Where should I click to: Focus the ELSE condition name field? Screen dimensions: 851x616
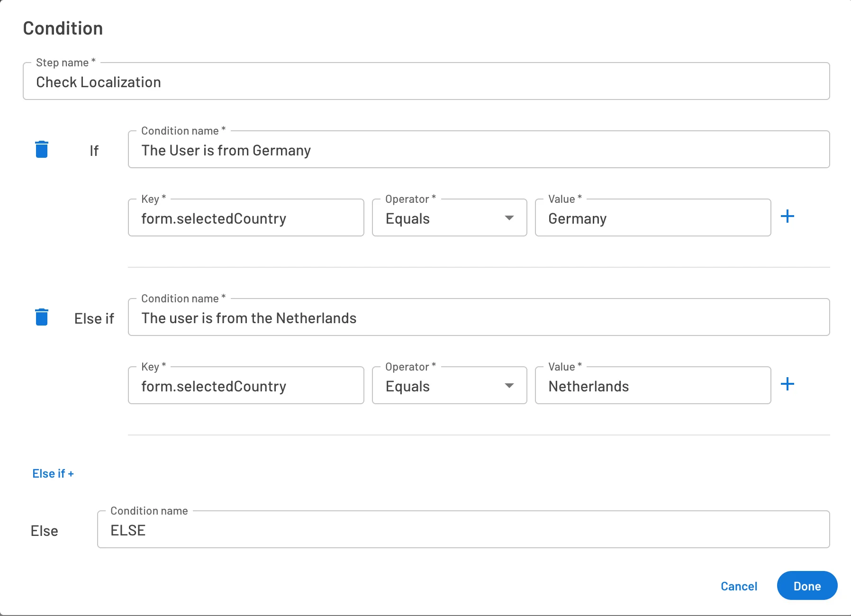click(463, 530)
